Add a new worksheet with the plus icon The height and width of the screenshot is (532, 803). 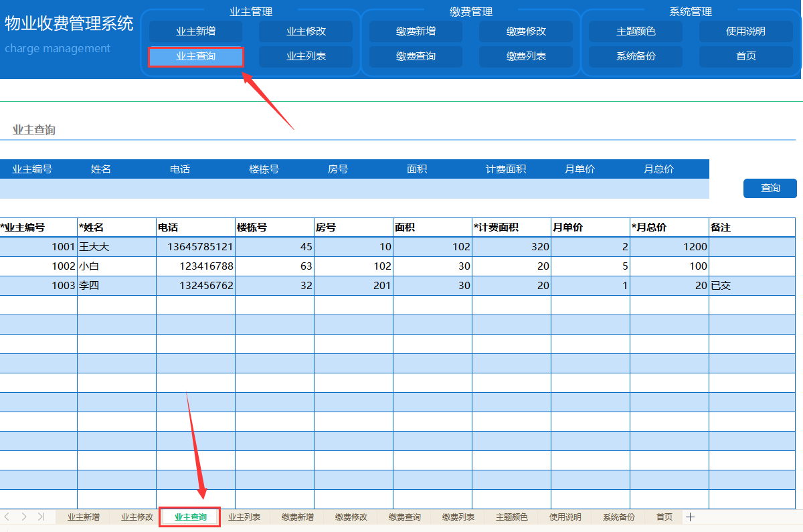coord(691,517)
